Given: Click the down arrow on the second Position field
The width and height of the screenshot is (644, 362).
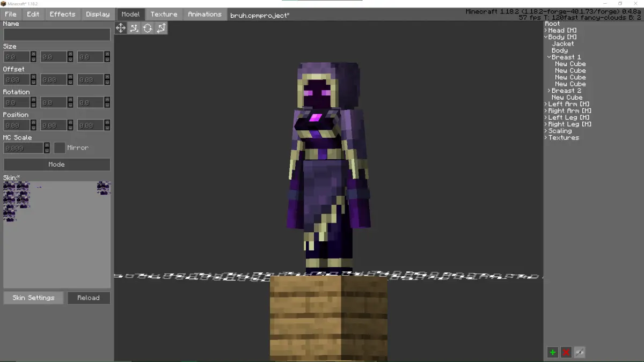Looking at the screenshot, I should [x=70, y=128].
